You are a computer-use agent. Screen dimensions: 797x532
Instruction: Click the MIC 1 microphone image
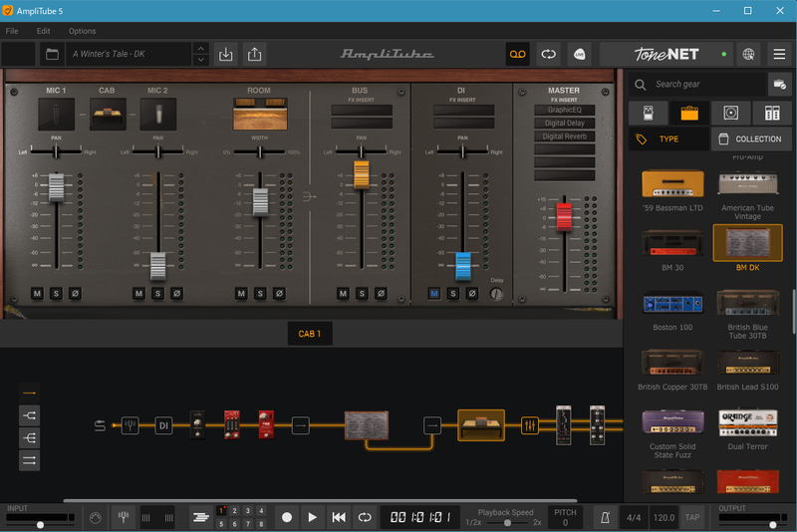point(56,115)
